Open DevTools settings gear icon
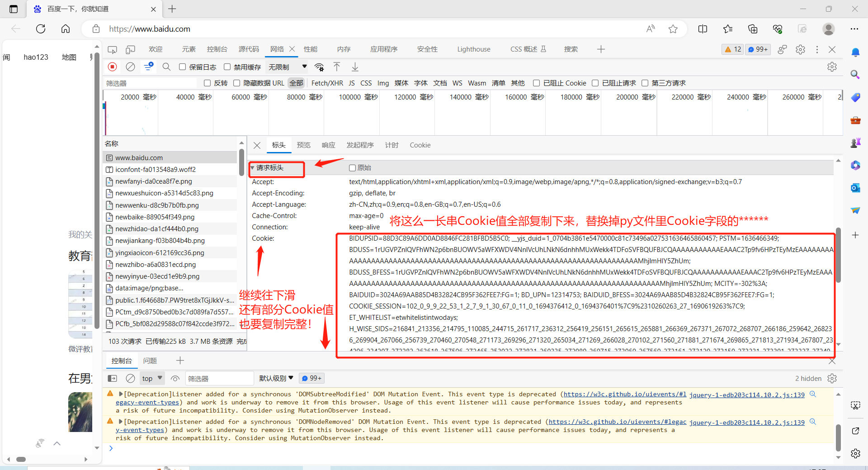The width and height of the screenshot is (868, 470). coord(800,49)
